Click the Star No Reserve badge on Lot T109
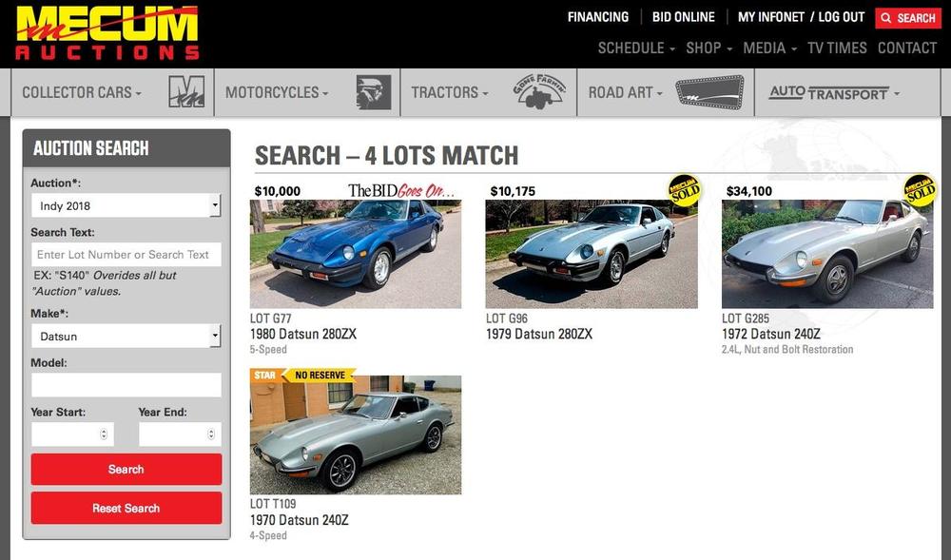 click(x=302, y=376)
